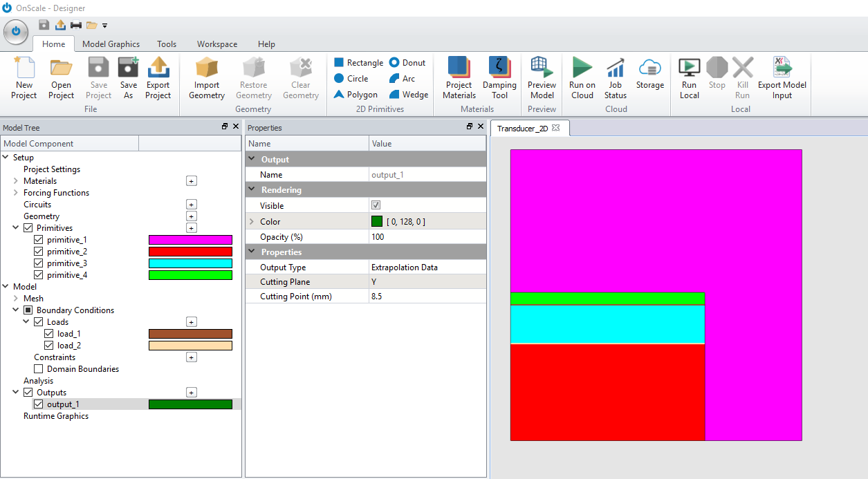Click Export Model Input icon
Screen dimensions: 868x479
(782, 68)
